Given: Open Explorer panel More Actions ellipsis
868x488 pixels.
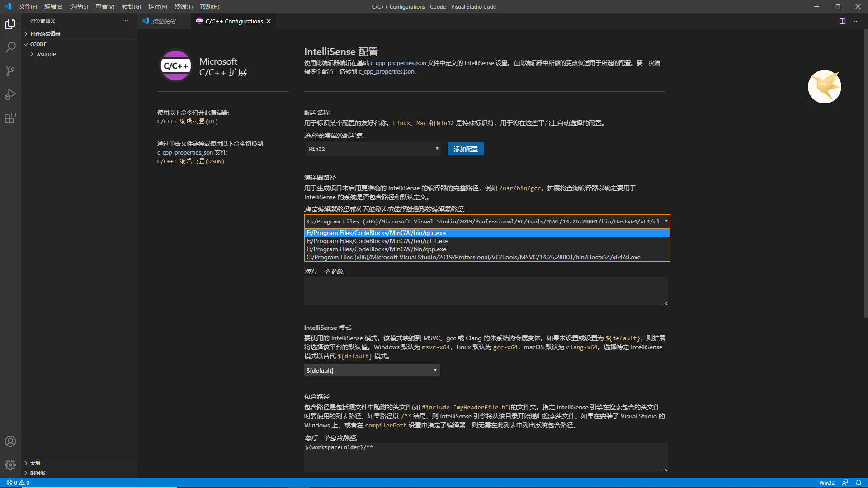Looking at the screenshot, I should coord(125,21).
